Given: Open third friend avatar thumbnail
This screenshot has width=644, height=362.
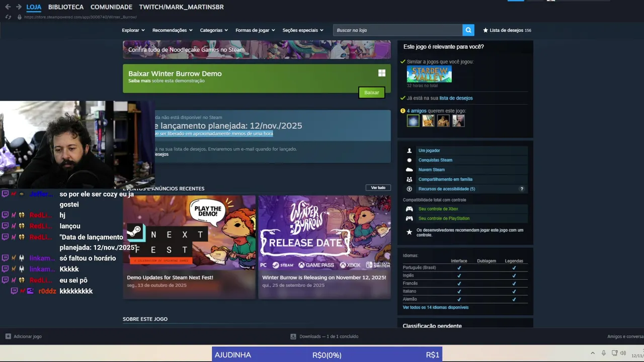Looking at the screenshot, I should [443, 121].
